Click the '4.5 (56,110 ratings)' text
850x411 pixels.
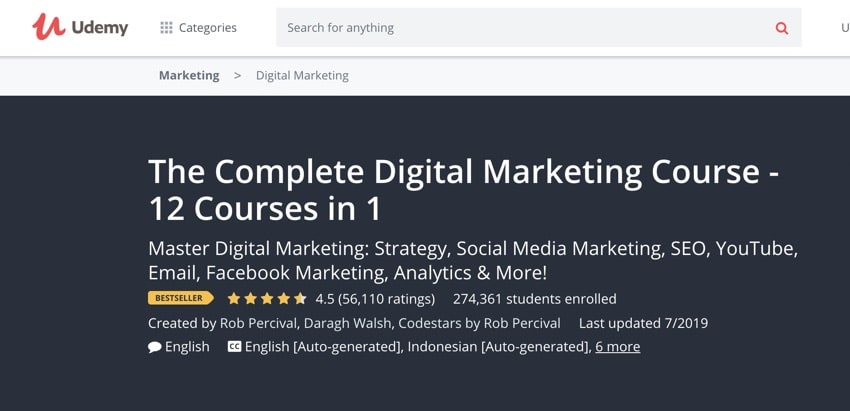(x=375, y=299)
